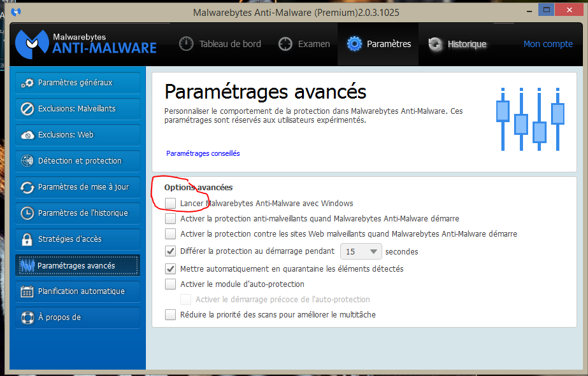This screenshot has height=376, width=588.
Task: Open Détection et protection settings
Action: [x=78, y=161]
